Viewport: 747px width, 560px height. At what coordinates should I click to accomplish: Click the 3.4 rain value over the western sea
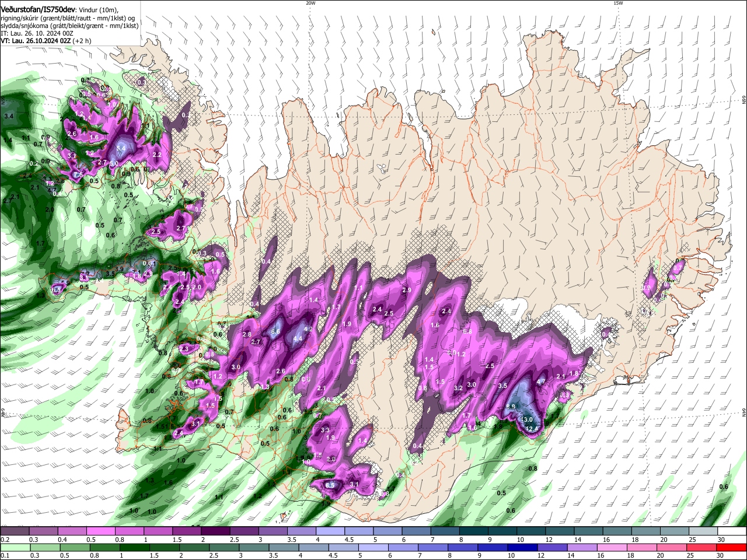9,117
